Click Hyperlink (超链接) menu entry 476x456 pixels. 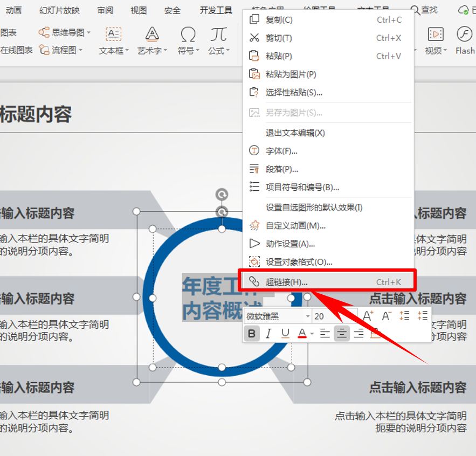[327, 282]
